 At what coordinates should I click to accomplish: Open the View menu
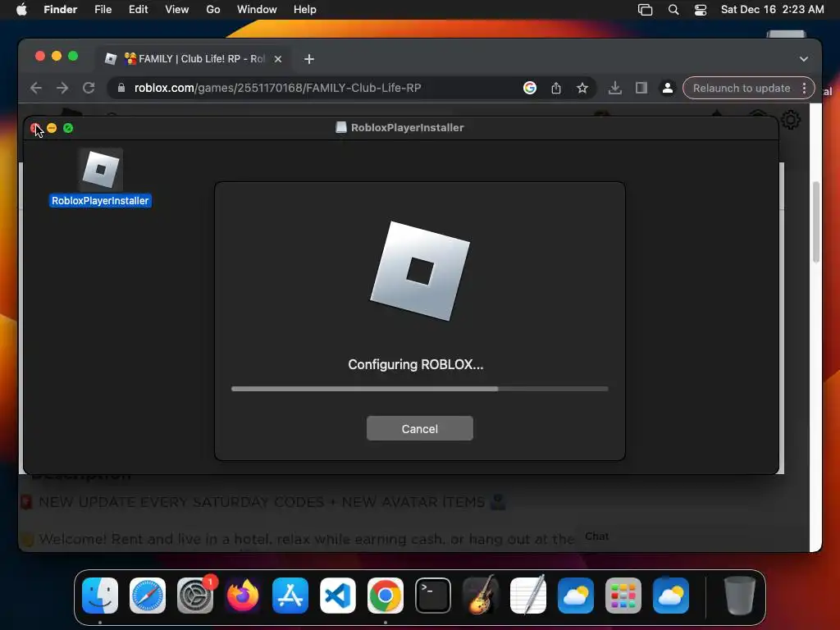(x=177, y=10)
